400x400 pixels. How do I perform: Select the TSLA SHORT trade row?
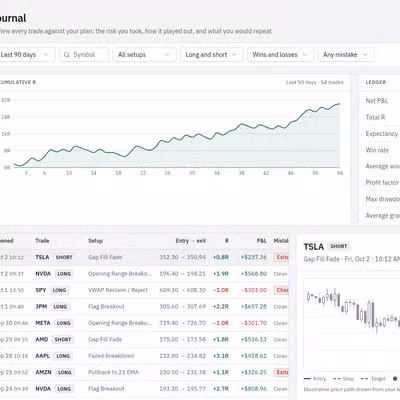pos(144,257)
